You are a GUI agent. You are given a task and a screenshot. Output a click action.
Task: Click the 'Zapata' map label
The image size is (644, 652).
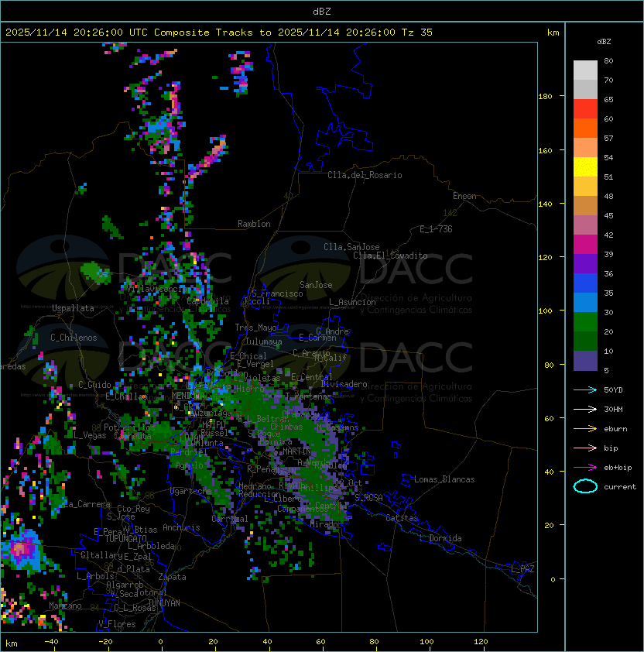pyautogui.click(x=172, y=577)
